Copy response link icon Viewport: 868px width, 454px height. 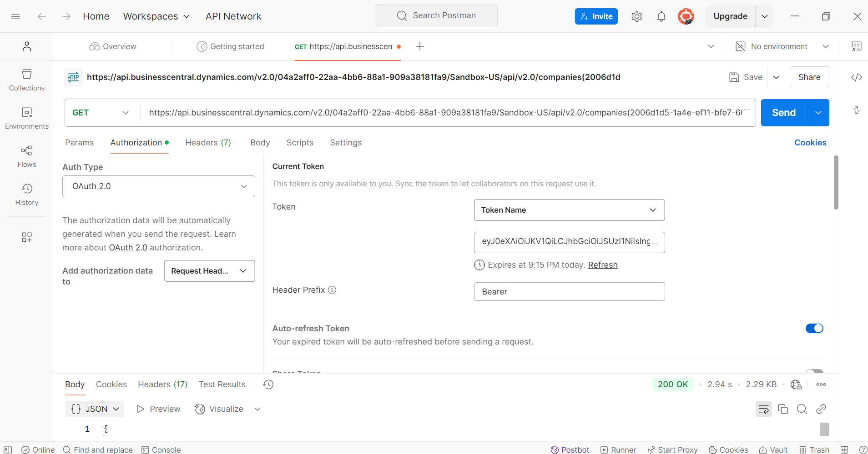821,409
